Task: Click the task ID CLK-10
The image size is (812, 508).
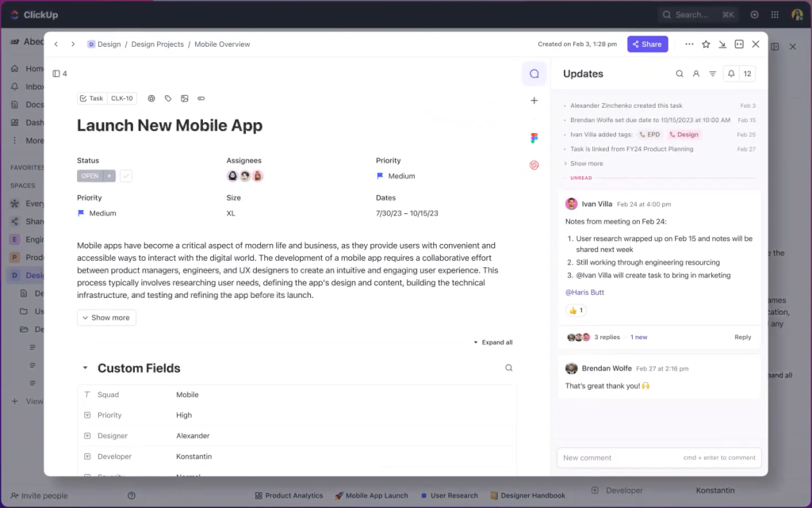Action: (121, 98)
